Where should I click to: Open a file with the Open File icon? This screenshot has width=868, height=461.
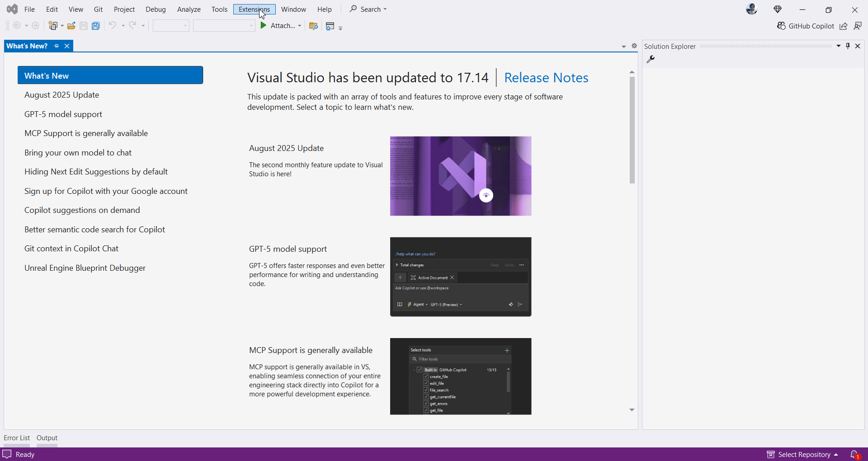pyautogui.click(x=71, y=26)
